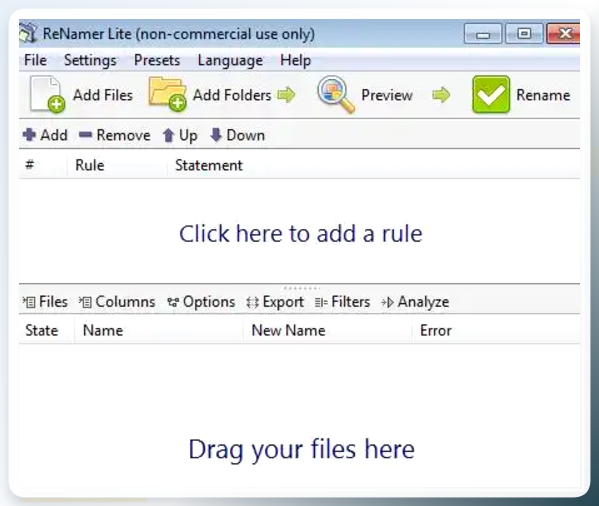
Task: Open the File menu
Action: click(36, 60)
